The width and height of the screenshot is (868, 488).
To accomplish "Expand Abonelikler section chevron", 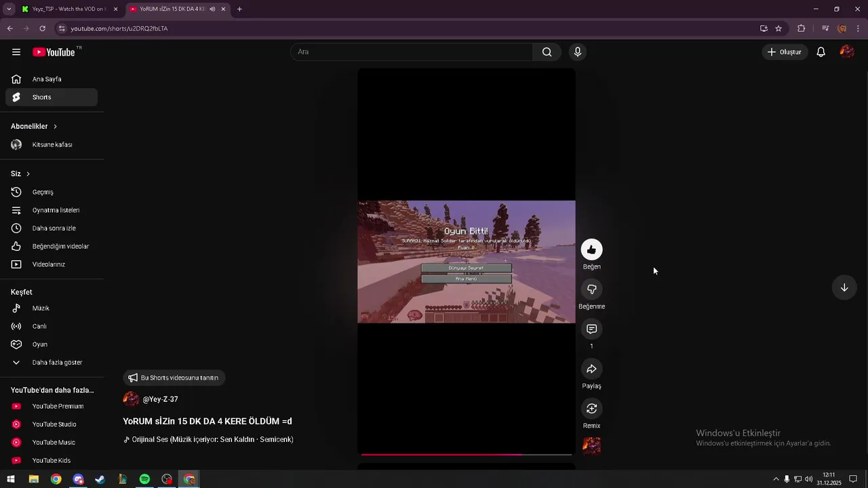I will pos(55,127).
